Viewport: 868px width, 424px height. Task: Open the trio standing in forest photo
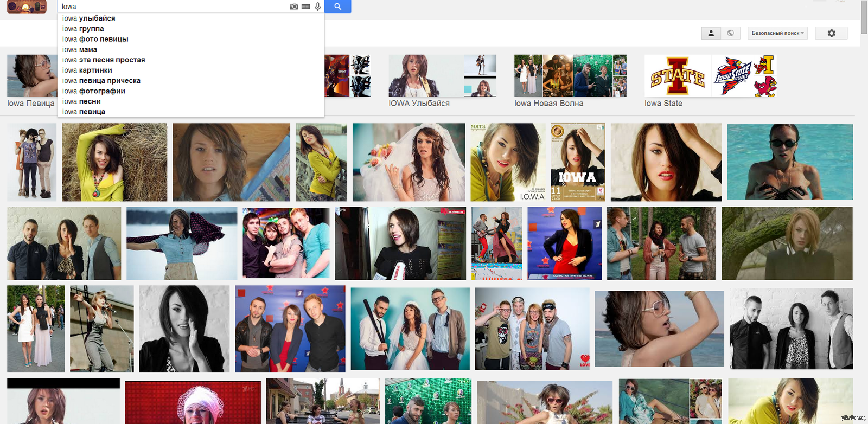[661, 243]
